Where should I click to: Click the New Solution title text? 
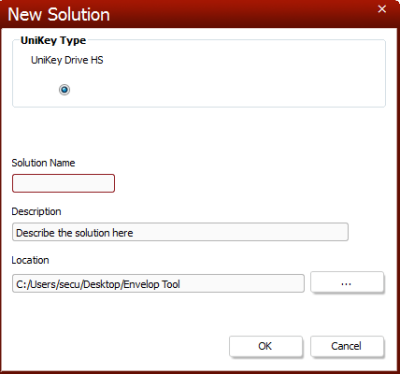[59, 15]
